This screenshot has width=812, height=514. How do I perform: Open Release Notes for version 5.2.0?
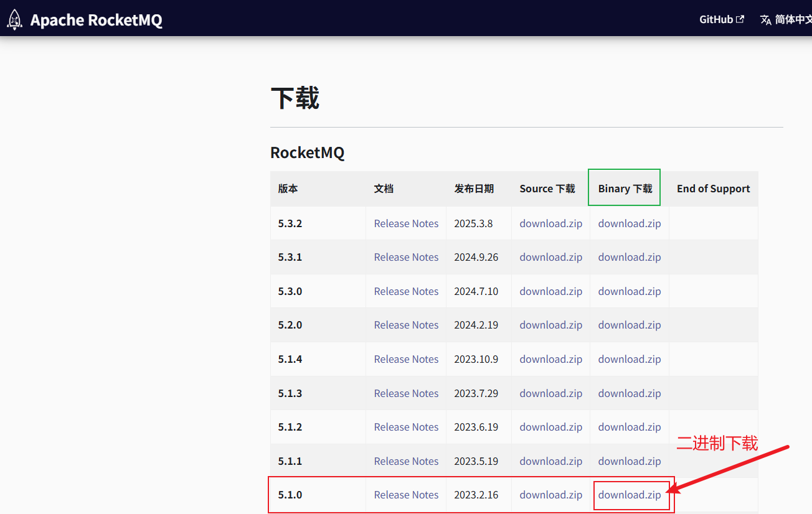[406, 325]
